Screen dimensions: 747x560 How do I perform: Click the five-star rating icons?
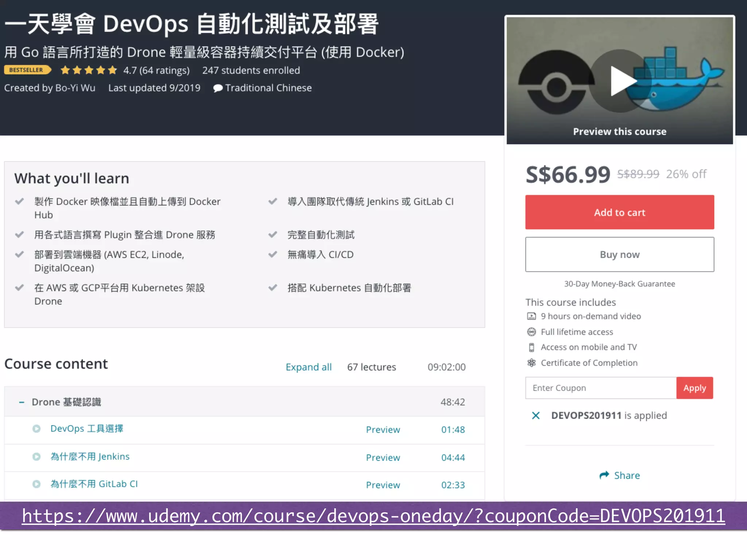pos(89,70)
